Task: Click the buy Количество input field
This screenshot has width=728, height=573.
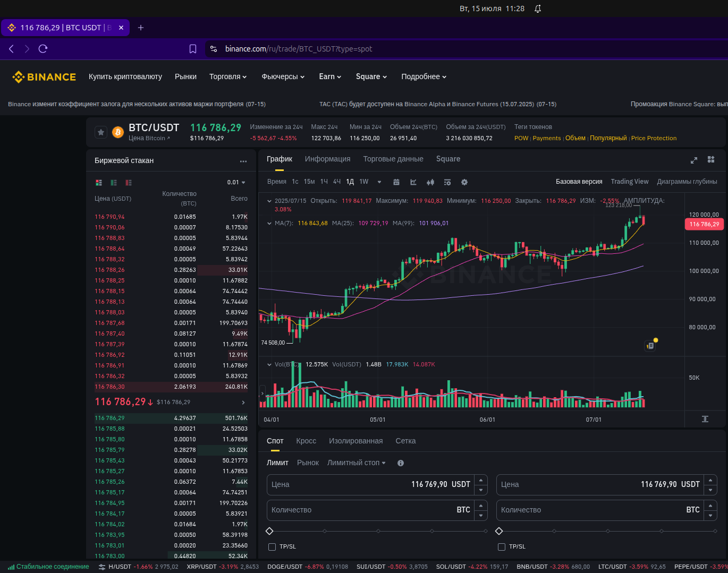Action: click(367, 510)
